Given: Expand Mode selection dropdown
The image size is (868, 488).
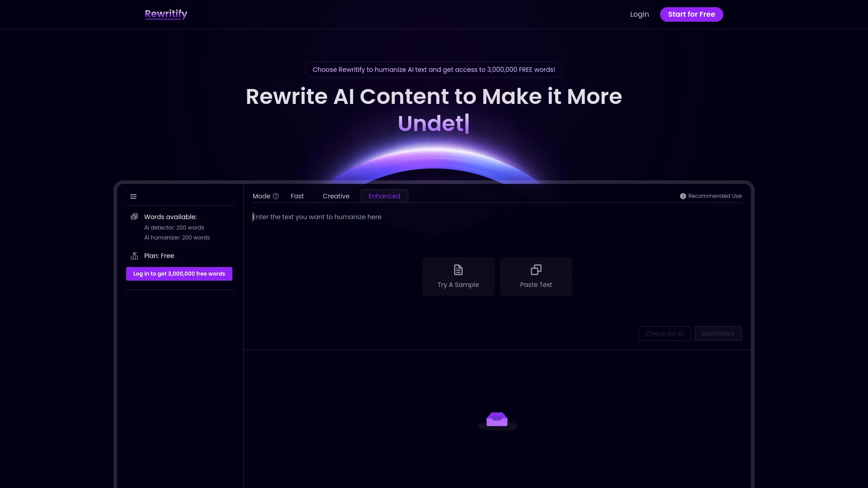Looking at the screenshot, I should (265, 196).
